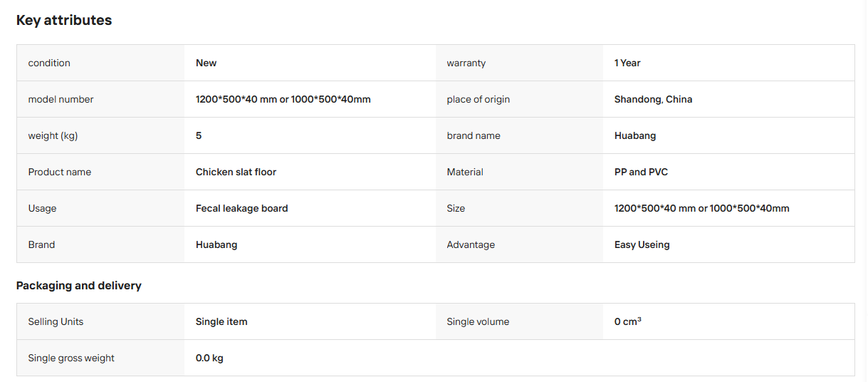Click the Size row value text
868x382 pixels.
coord(701,208)
